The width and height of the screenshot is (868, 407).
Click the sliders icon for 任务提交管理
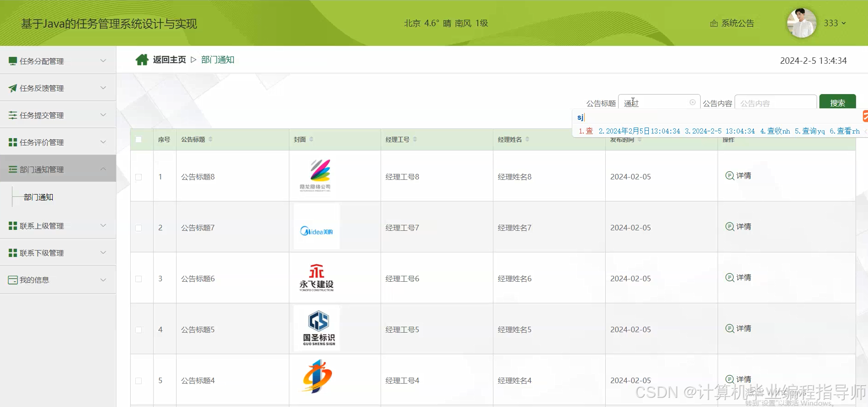pos(13,115)
